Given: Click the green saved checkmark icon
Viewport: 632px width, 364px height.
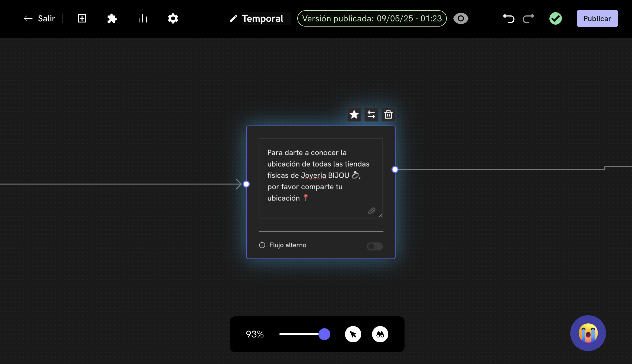Looking at the screenshot, I should tap(555, 18).
